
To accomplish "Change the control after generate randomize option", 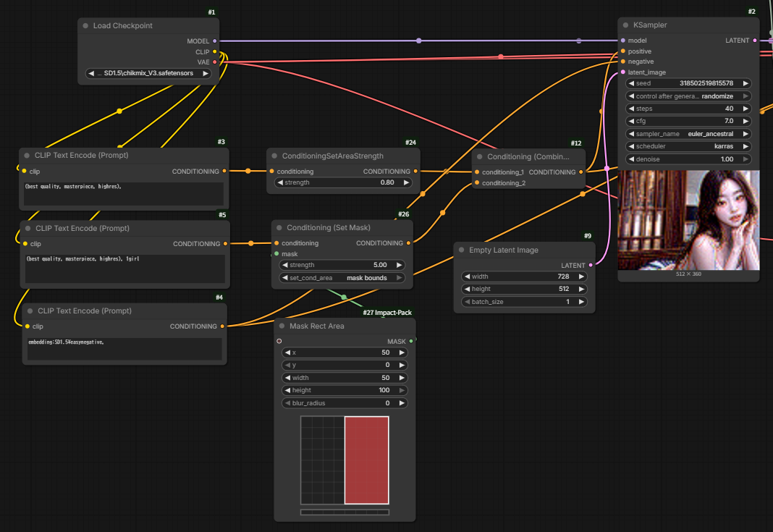I will coord(688,96).
